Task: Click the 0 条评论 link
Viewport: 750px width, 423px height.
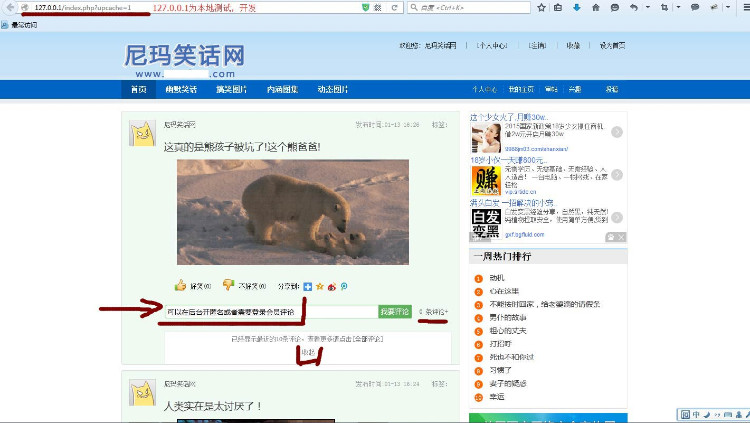Action: click(433, 312)
